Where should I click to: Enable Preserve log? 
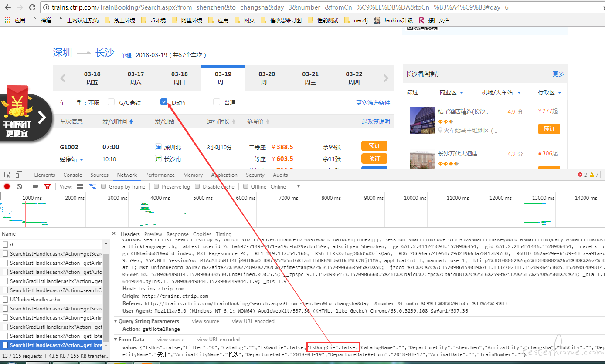point(156,186)
